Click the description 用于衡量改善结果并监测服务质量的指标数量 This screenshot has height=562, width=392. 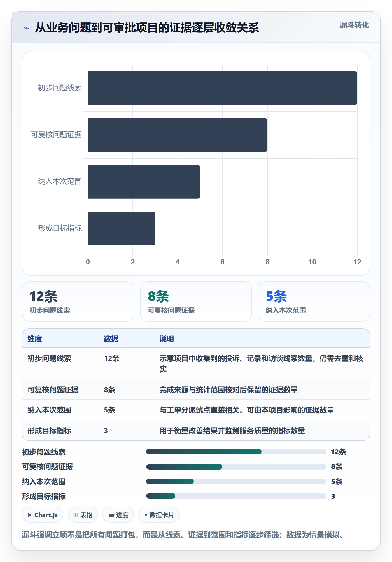(x=232, y=431)
